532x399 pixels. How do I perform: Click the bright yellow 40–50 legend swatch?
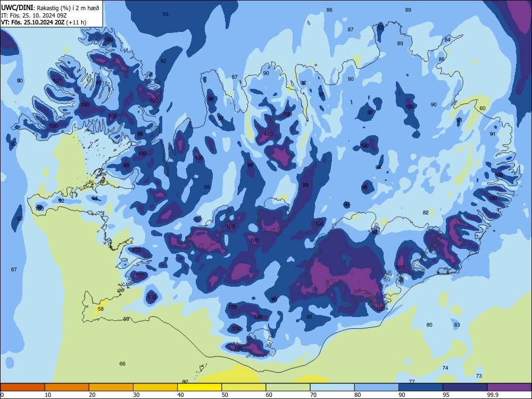pos(199,387)
